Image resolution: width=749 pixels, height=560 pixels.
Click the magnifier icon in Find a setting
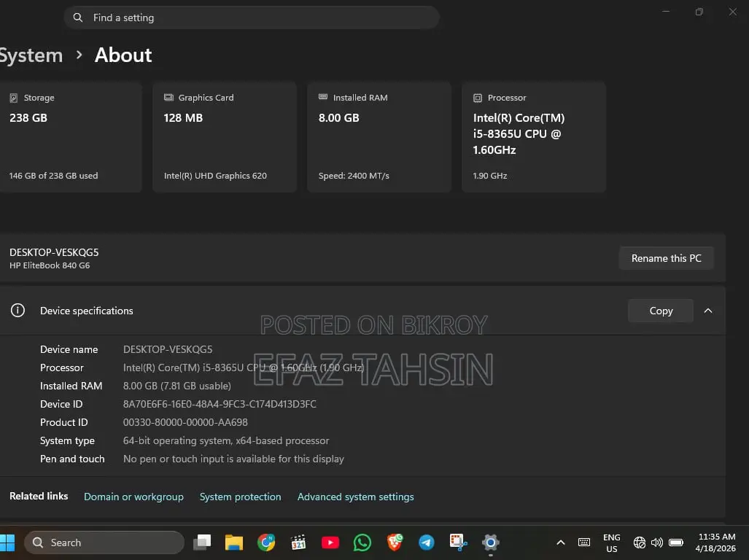[x=78, y=17]
